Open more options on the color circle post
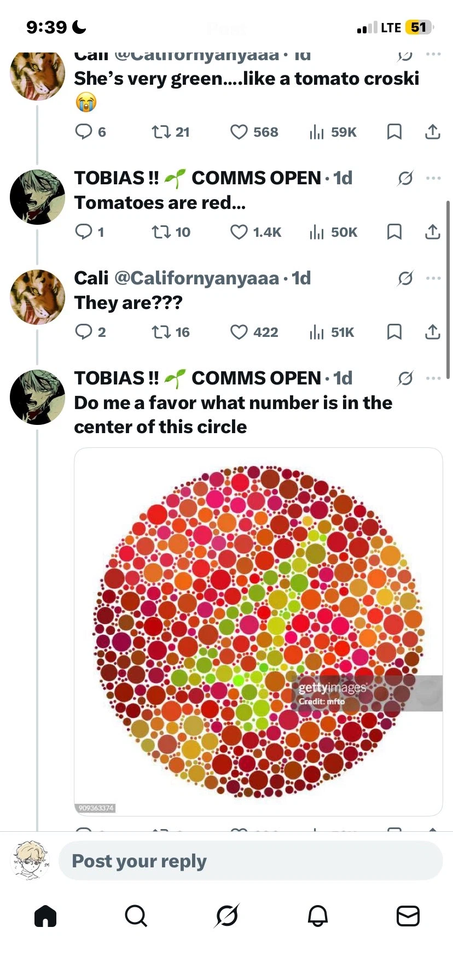The height and width of the screenshot is (980, 453). (x=433, y=378)
